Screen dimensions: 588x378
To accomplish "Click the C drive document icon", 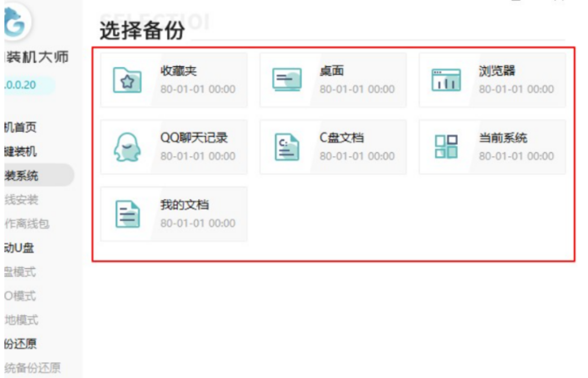I will [287, 147].
